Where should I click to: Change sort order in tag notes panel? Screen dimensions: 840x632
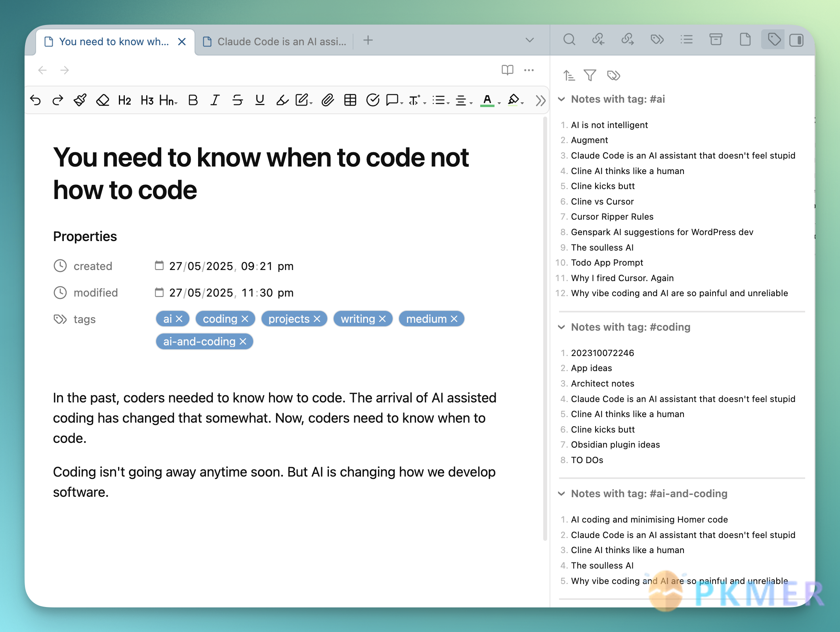point(569,75)
